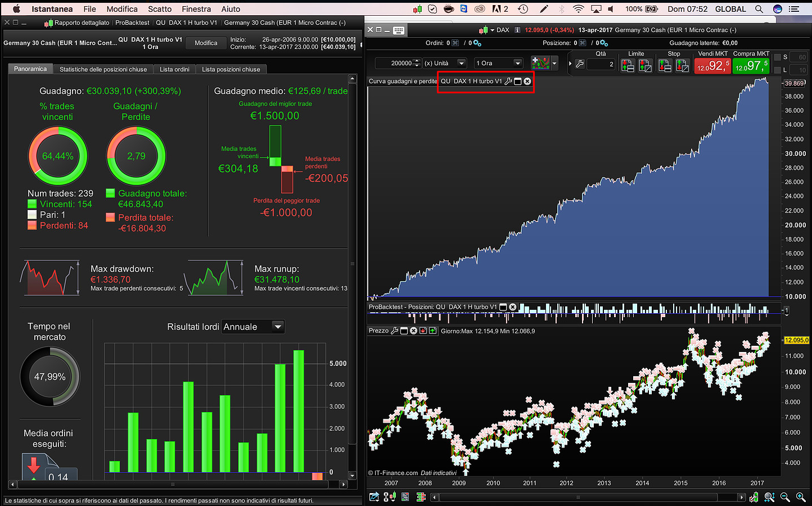The image size is (812, 506).
Task: Click the Qtà quantity input field
Action: [601, 64]
